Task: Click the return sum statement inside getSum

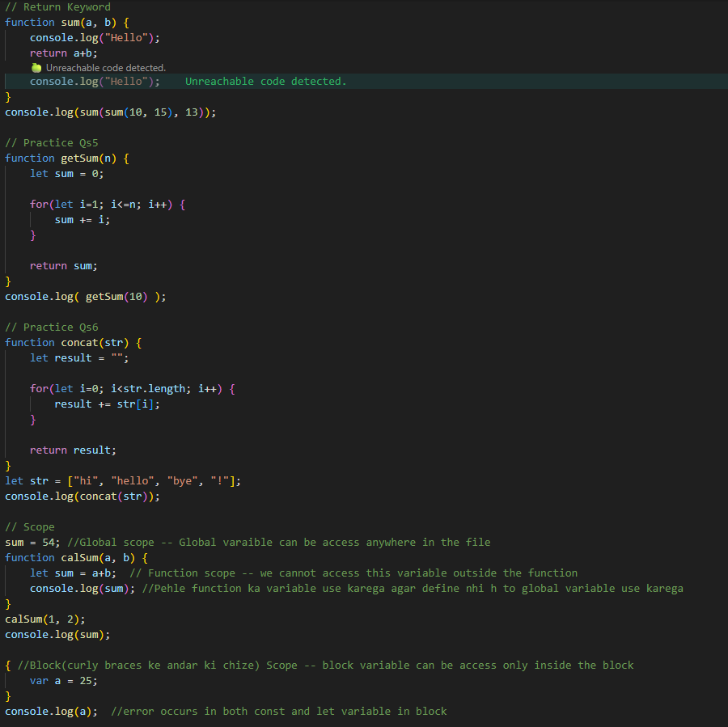Action: (x=65, y=265)
